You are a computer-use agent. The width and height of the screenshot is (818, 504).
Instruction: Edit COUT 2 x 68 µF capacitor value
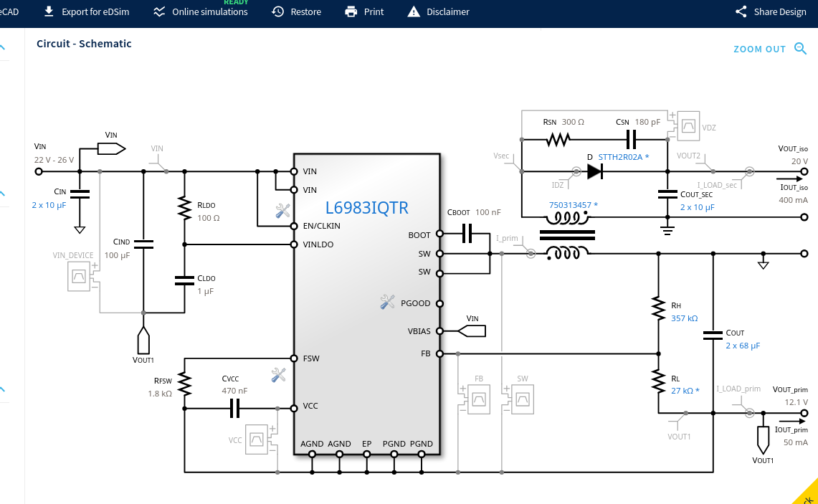coord(742,346)
